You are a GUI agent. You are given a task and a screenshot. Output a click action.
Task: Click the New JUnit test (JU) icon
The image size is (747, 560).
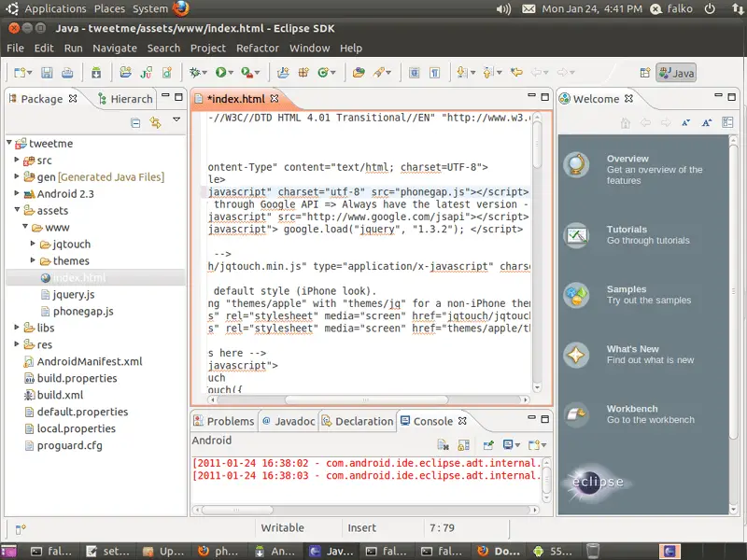146,73
